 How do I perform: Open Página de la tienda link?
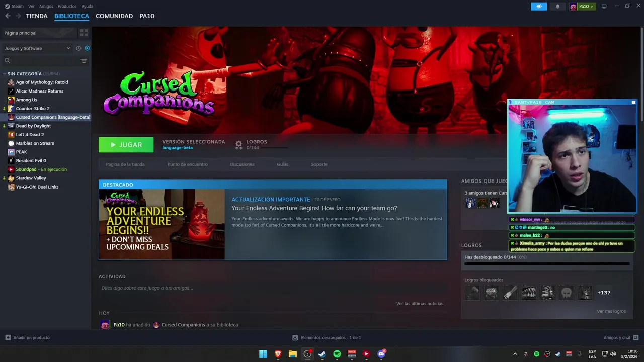[x=125, y=164]
